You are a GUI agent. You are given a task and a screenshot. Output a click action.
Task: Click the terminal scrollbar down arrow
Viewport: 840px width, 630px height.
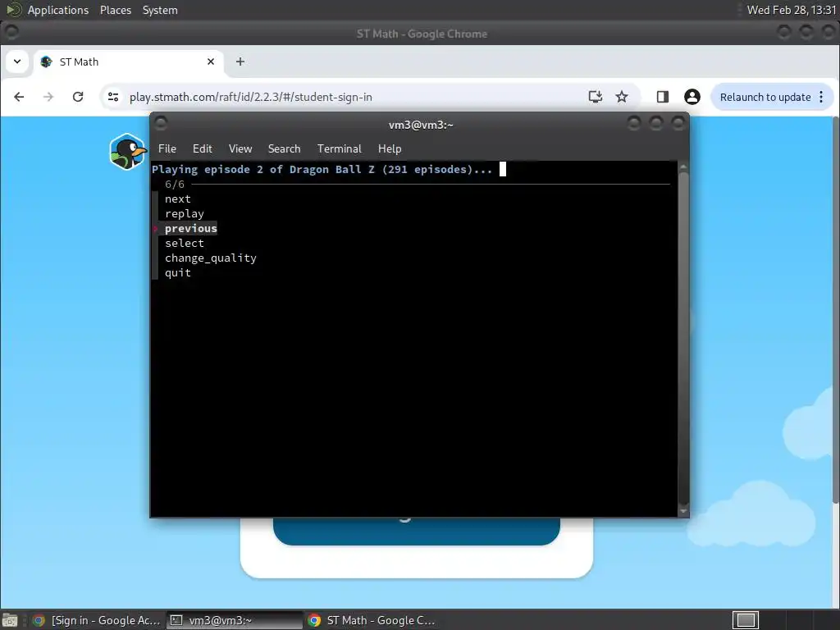click(x=683, y=511)
